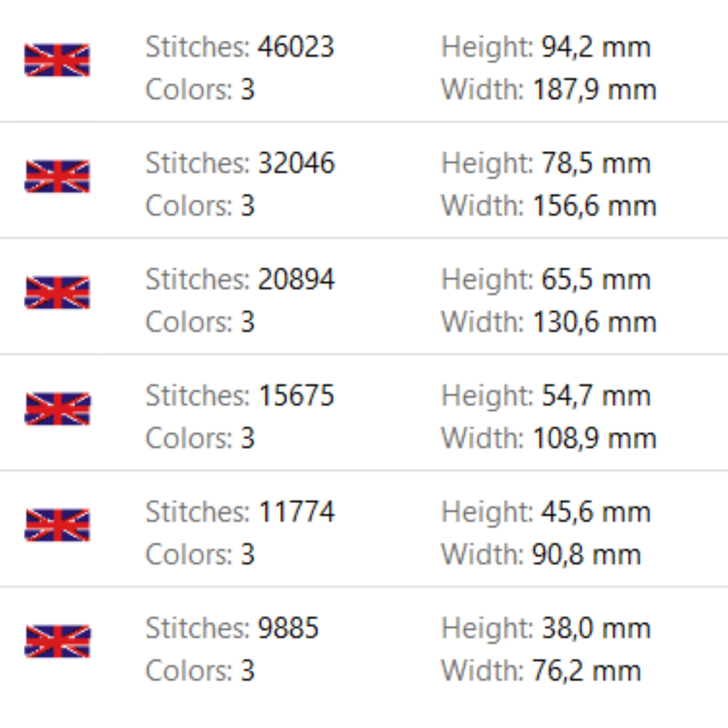Select the flag thumbnail with 11774 stitches
Screen dimensions: 728x728
coord(57,525)
